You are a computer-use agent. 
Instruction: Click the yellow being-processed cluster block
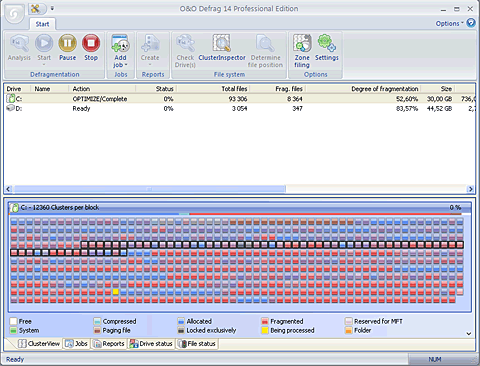[x=116, y=292]
